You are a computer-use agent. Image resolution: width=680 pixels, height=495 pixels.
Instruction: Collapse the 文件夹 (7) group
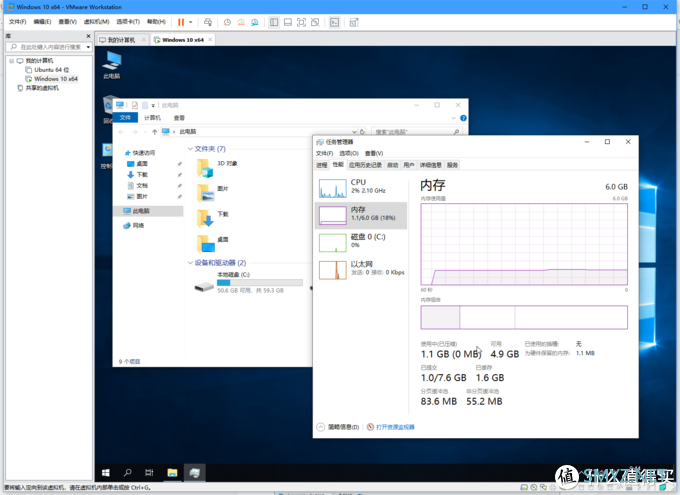point(190,149)
